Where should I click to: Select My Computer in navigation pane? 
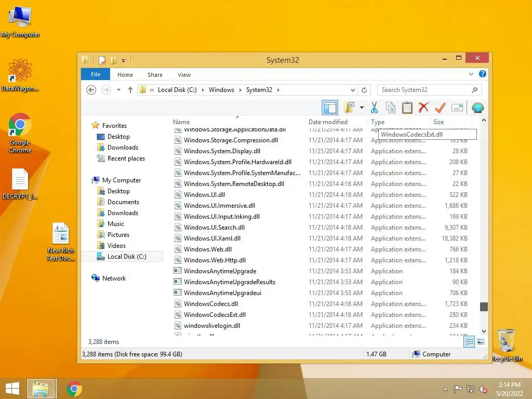click(121, 180)
